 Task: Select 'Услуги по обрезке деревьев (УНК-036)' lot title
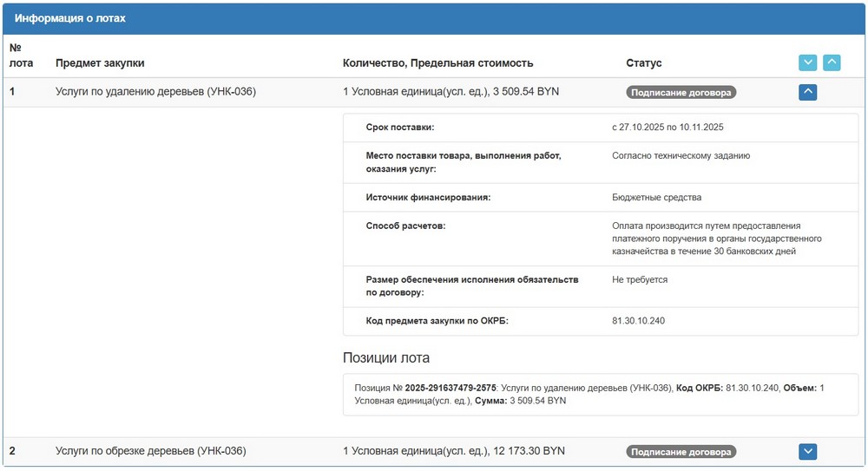pyautogui.click(x=150, y=451)
